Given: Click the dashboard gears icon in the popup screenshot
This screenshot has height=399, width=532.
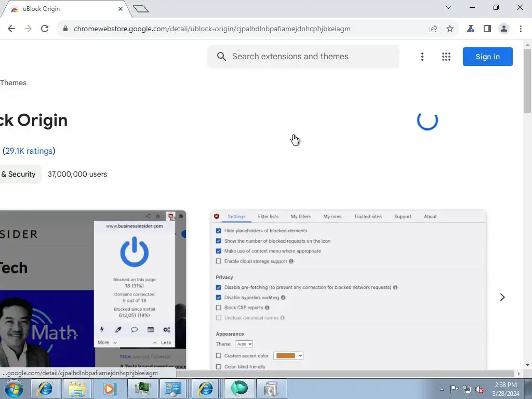Looking at the screenshot, I should click(167, 329).
